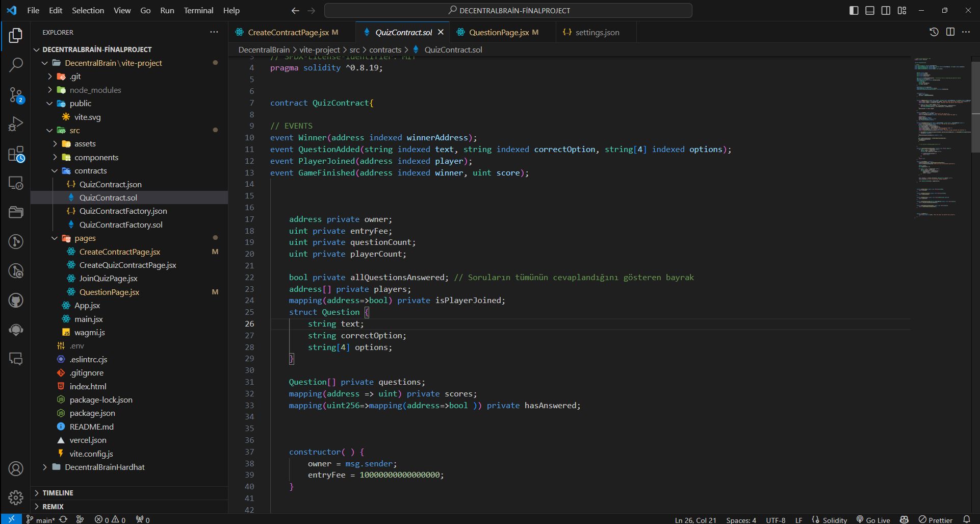Image resolution: width=980 pixels, height=524 pixels.
Task: Open the Help menu
Action: click(x=231, y=10)
